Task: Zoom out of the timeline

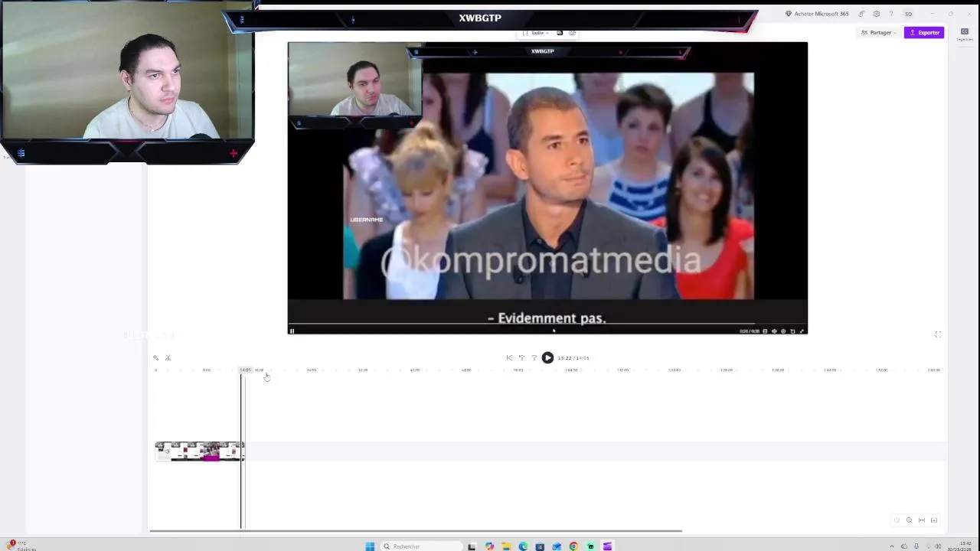Action: coord(897,520)
